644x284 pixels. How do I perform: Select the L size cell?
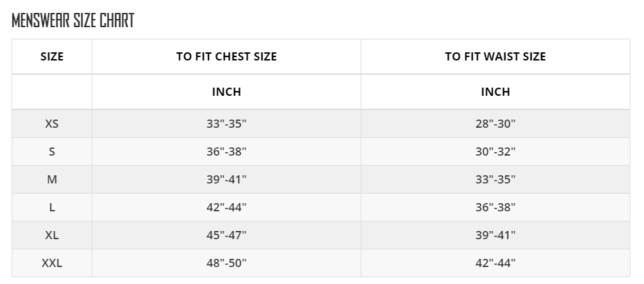click(52, 207)
